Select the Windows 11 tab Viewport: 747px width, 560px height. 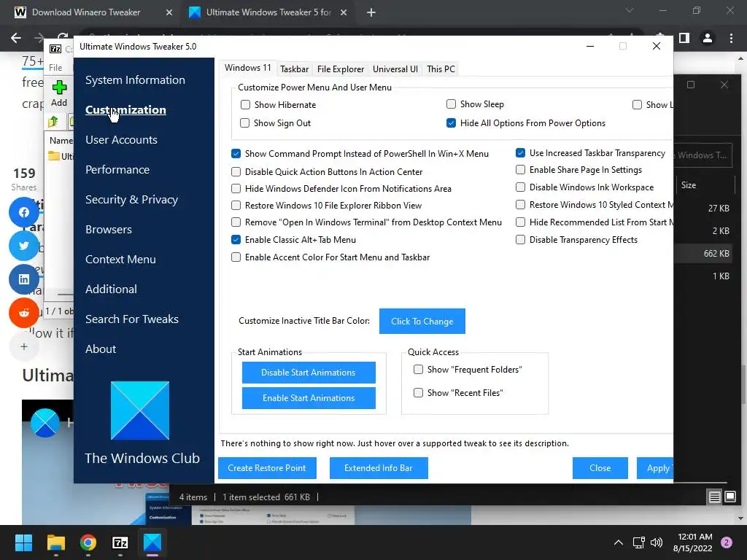(x=248, y=68)
